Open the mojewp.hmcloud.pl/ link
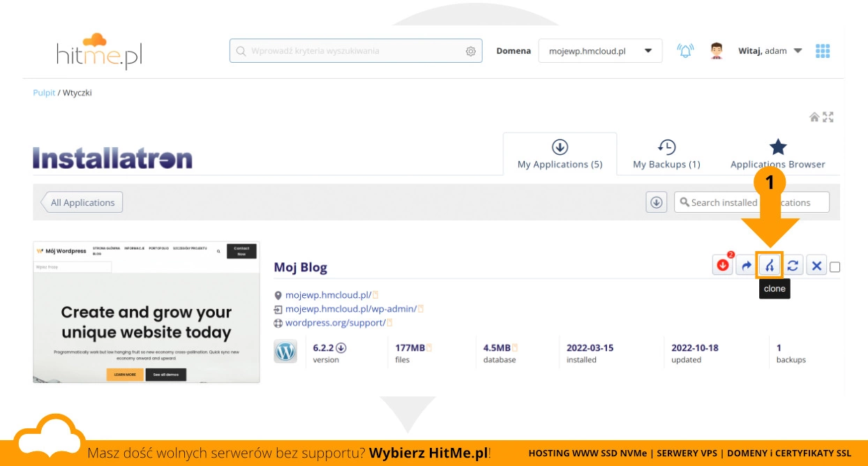This screenshot has width=868, height=466. (328, 295)
